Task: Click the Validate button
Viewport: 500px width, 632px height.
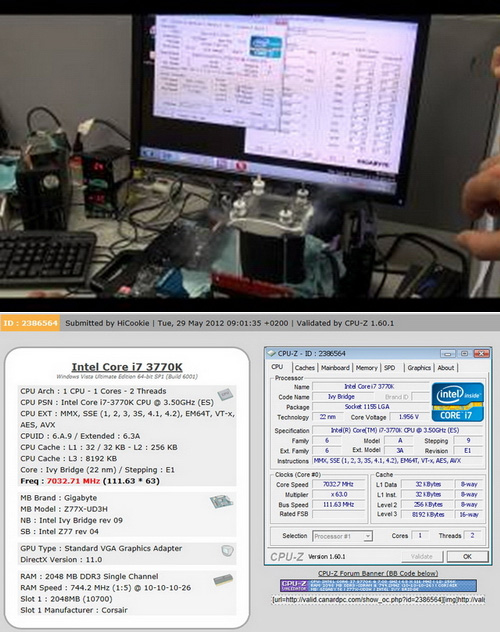Action: click(422, 557)
